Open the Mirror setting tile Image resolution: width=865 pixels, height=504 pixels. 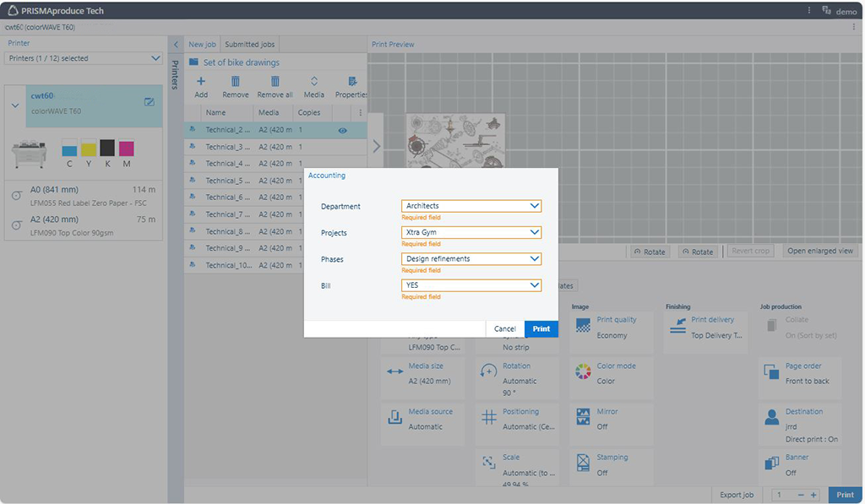612,419
